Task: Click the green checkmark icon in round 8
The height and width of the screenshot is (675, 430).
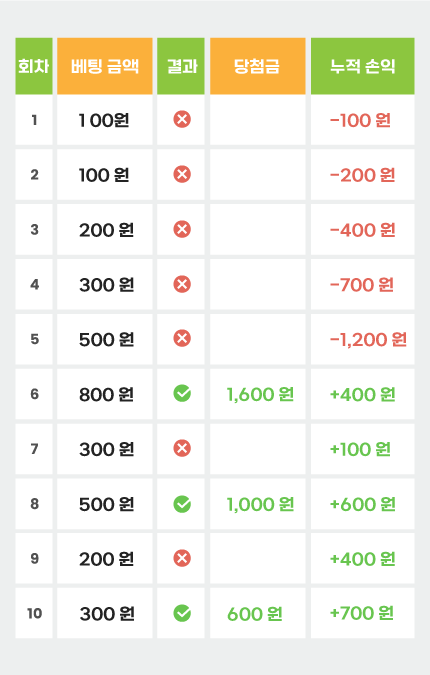Action: (182, 504)
